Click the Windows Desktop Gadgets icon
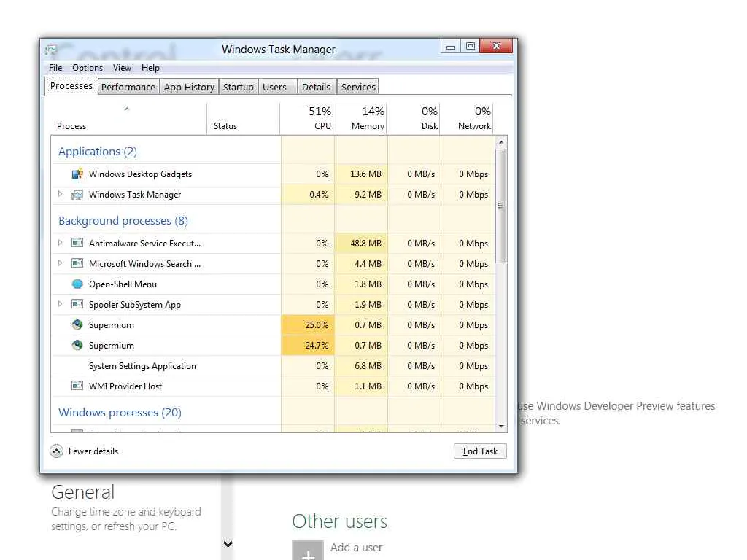The width and height of the screenshot is (747, 560). 77,174
